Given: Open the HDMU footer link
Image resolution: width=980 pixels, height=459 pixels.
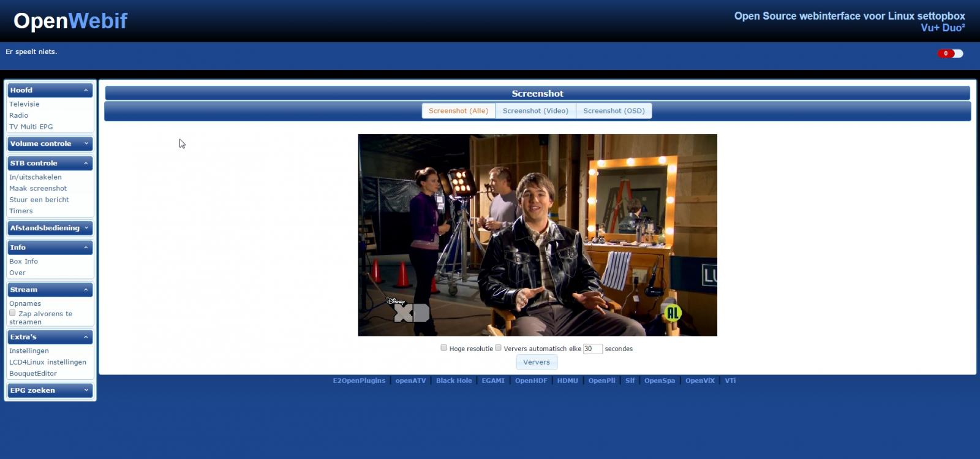Looking at the screenshot, I should pos(568,381).
